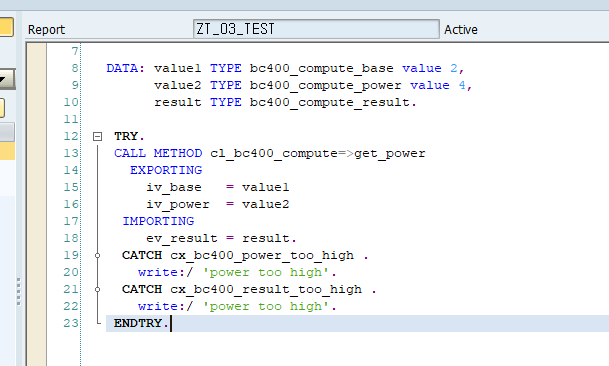Click line number 23 in the gutter
The width and height of the screenshot is (609, 366).
point(71,323)
